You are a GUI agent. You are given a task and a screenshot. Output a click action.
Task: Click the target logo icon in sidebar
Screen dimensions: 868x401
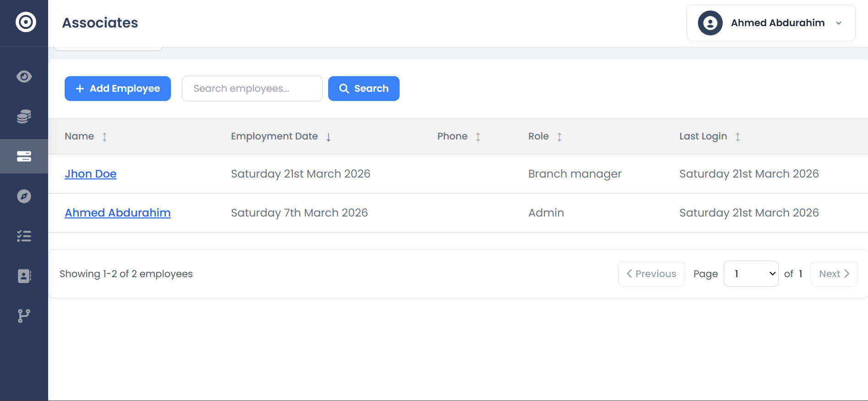(26, 22)
